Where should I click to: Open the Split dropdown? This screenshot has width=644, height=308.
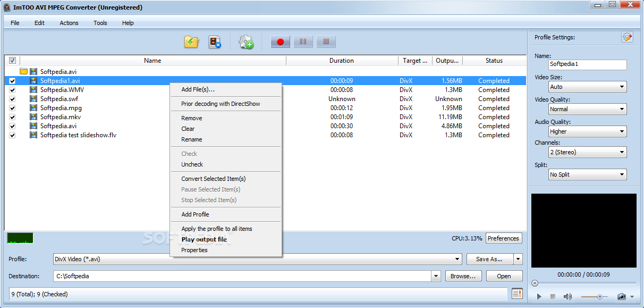pos(587,174)
